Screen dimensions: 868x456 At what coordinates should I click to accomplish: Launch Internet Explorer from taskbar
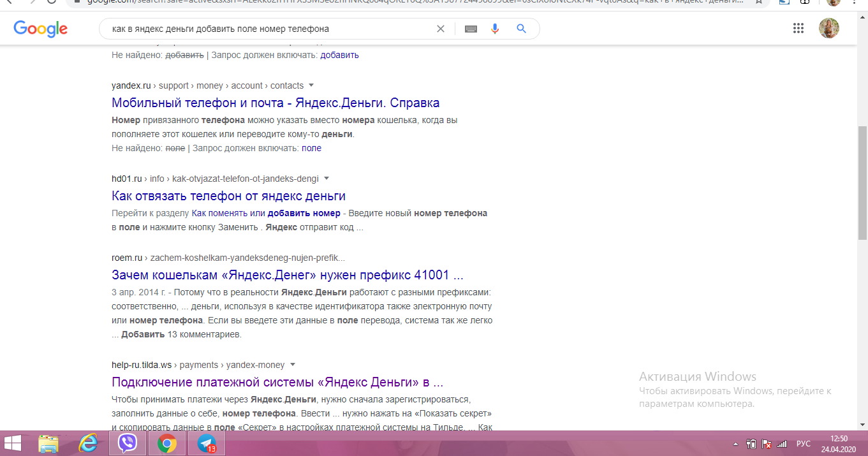(88, 443)
